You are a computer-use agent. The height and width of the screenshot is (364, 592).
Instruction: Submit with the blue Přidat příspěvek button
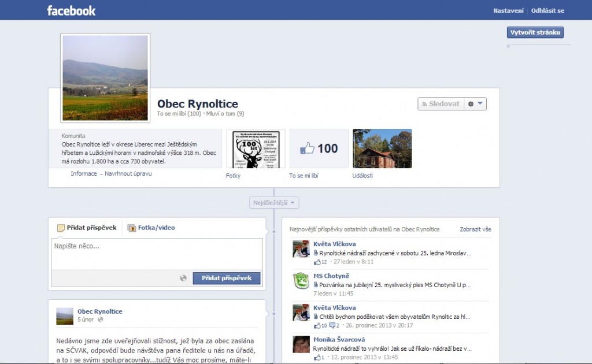point(227,278)
